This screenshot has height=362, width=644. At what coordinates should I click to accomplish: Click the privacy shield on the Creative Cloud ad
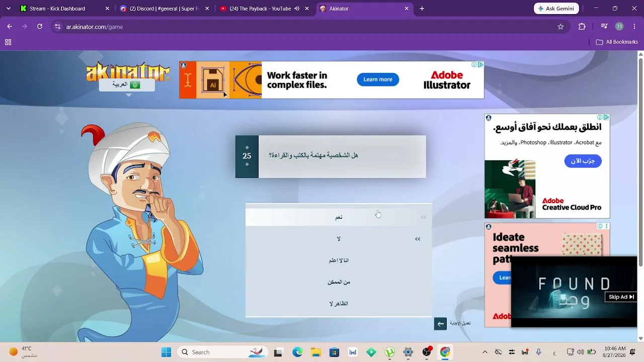489,118
